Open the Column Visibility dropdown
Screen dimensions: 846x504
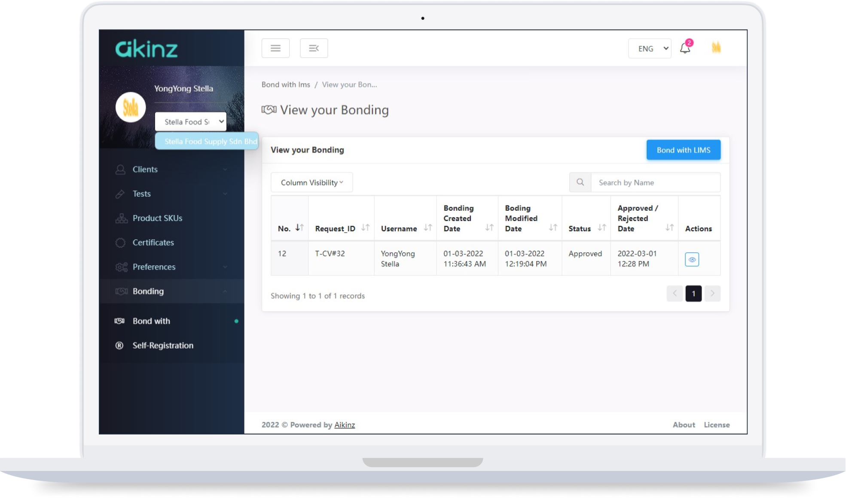pyautogui.click(x=312, y=182)
